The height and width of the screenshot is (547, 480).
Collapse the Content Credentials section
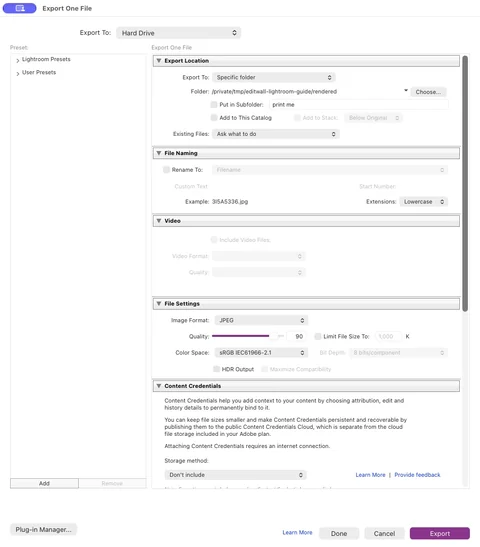point(159,386)
